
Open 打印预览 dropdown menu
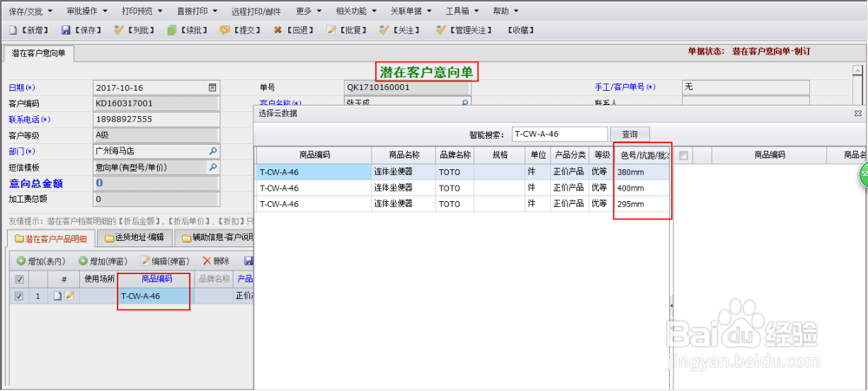(141, 10)
